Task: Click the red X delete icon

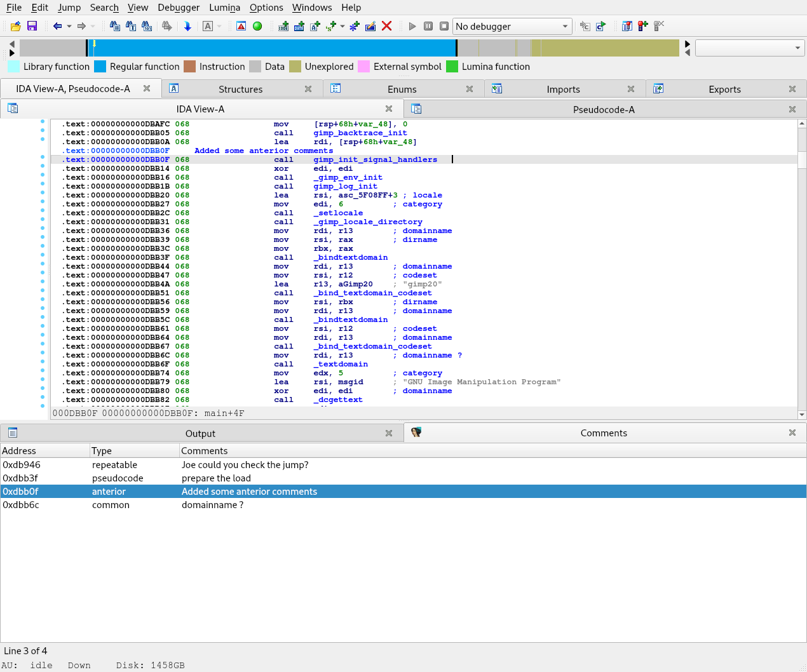Action: [386, 26]
